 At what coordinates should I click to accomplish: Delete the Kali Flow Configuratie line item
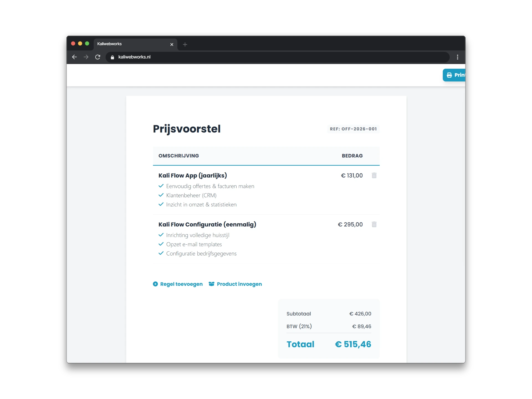point(374,224)
